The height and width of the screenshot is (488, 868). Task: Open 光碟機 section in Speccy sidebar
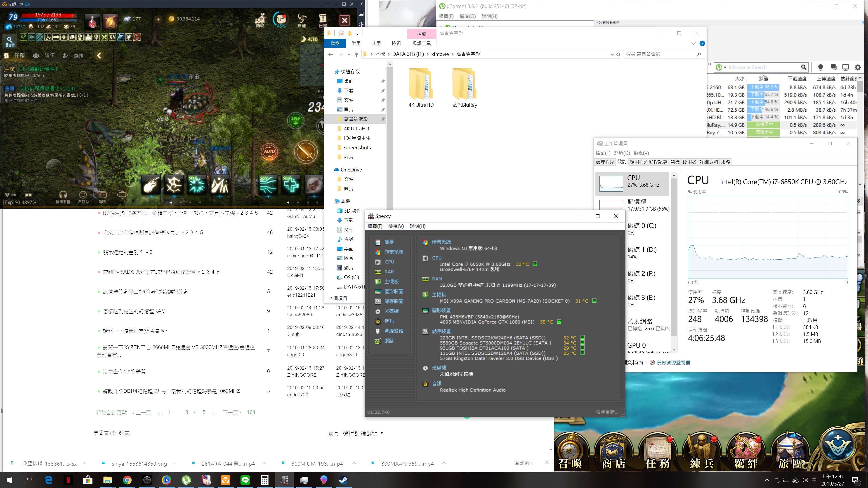(x=391, y=311)
